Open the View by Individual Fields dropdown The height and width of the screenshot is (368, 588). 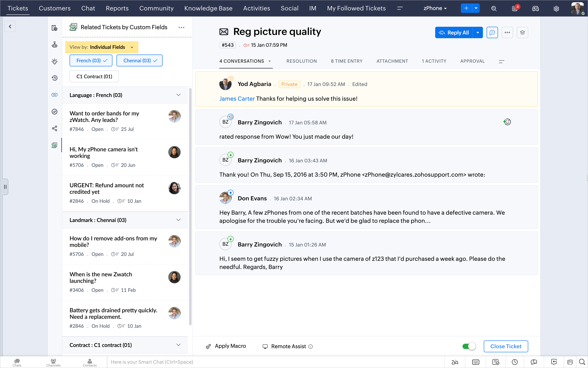coord(102,47)
